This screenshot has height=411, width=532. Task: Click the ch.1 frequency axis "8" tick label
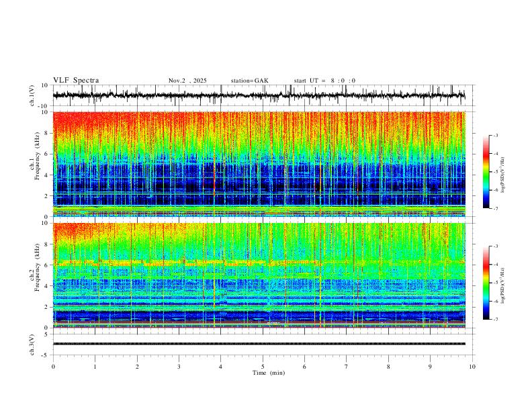click(x=47, y=133)
